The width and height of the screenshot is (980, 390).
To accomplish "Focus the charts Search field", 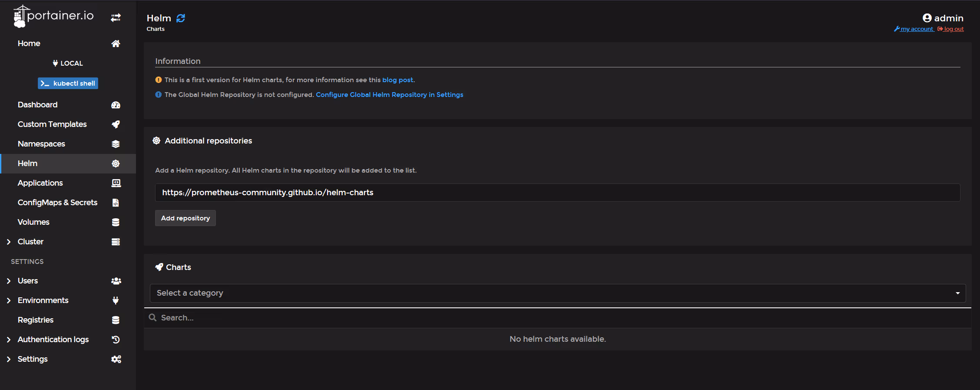I will pyautogui.click(x=558, y=318).
